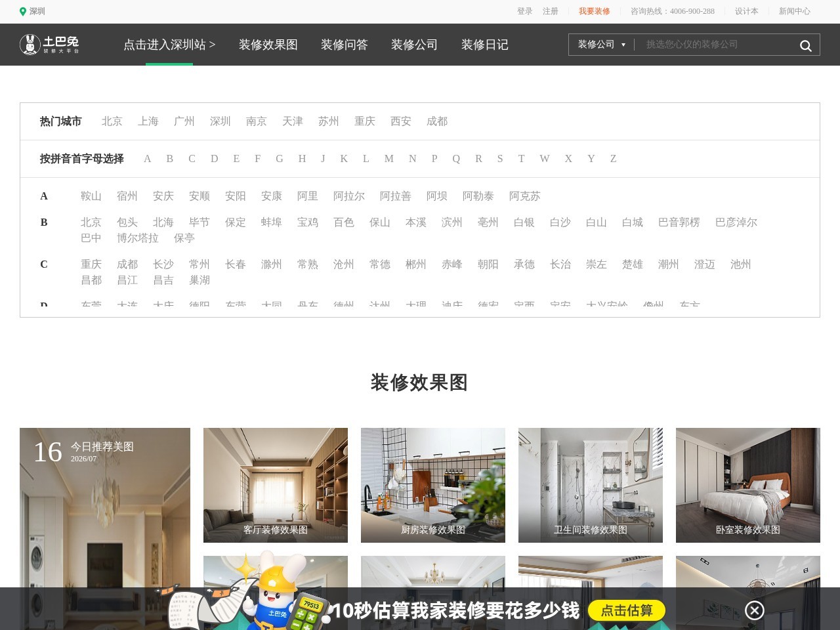Open the 装修效果图 navigation tab
This screenshot has height=630, width=840.
pyautogui.click(x=268, y=45)
